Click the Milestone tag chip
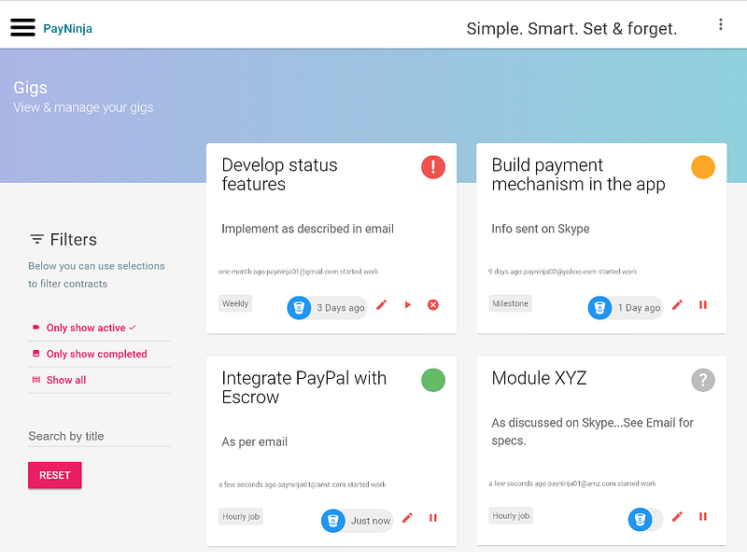 coord(510,303)
